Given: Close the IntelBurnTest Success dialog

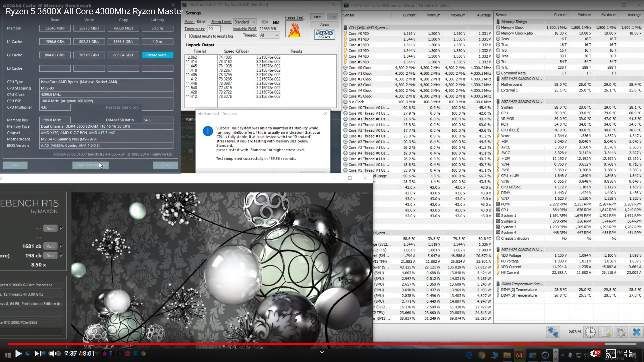Looking at the screenshot, I should coord(325,114).
